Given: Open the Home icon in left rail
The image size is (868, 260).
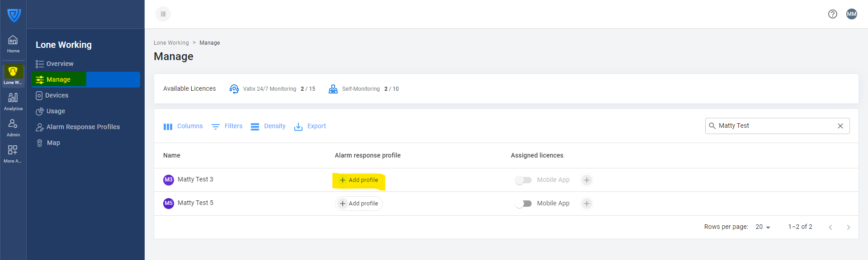Looking at the screenshot, I should click(x=13, y=44).
